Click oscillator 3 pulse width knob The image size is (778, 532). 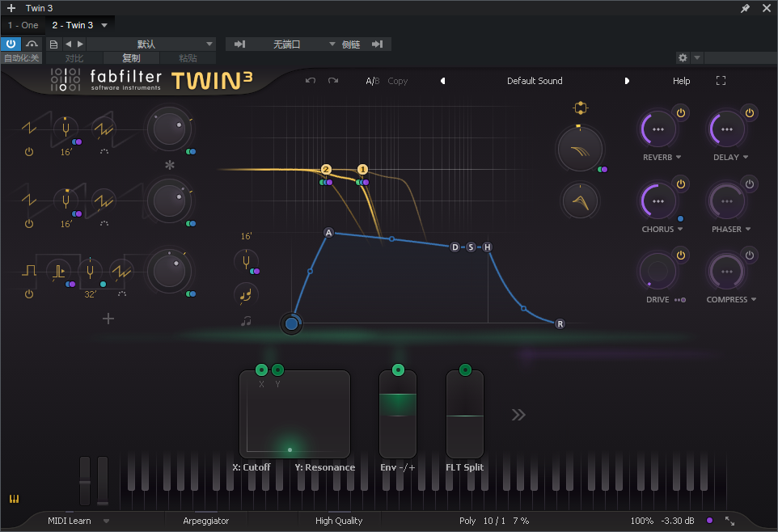click(58, 271)
